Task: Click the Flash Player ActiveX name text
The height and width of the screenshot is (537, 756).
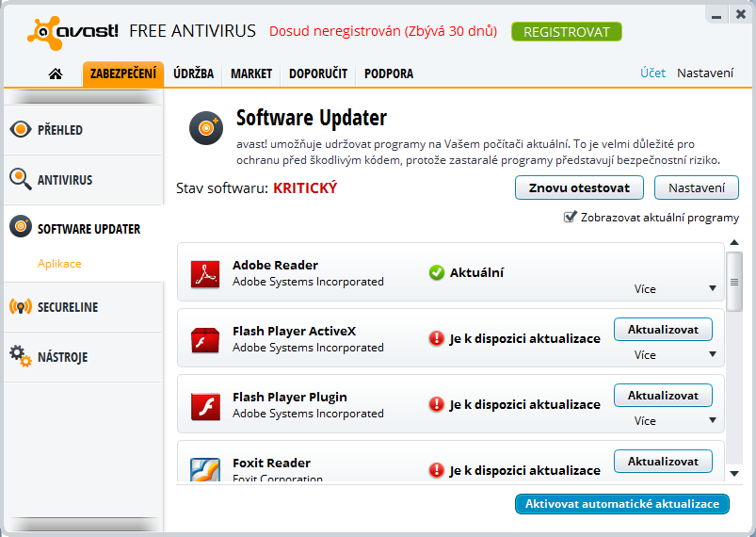Action: click(x=294, y=331)
